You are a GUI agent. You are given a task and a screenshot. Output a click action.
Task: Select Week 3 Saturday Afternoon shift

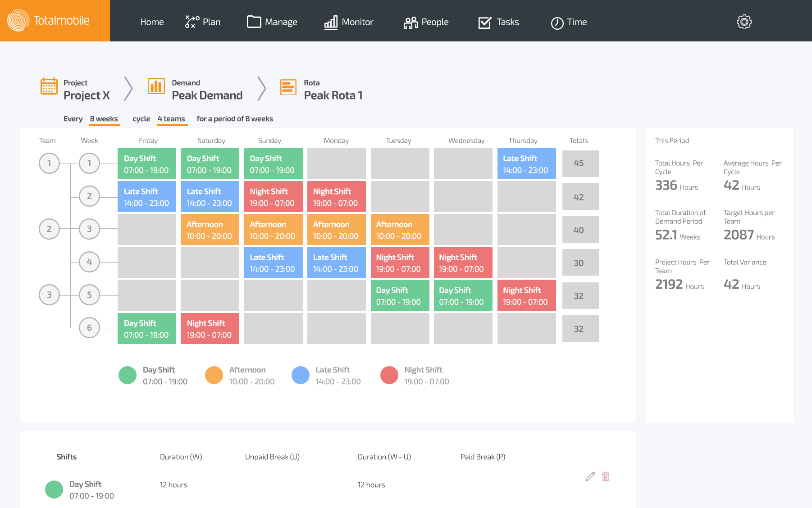point(210,230)
